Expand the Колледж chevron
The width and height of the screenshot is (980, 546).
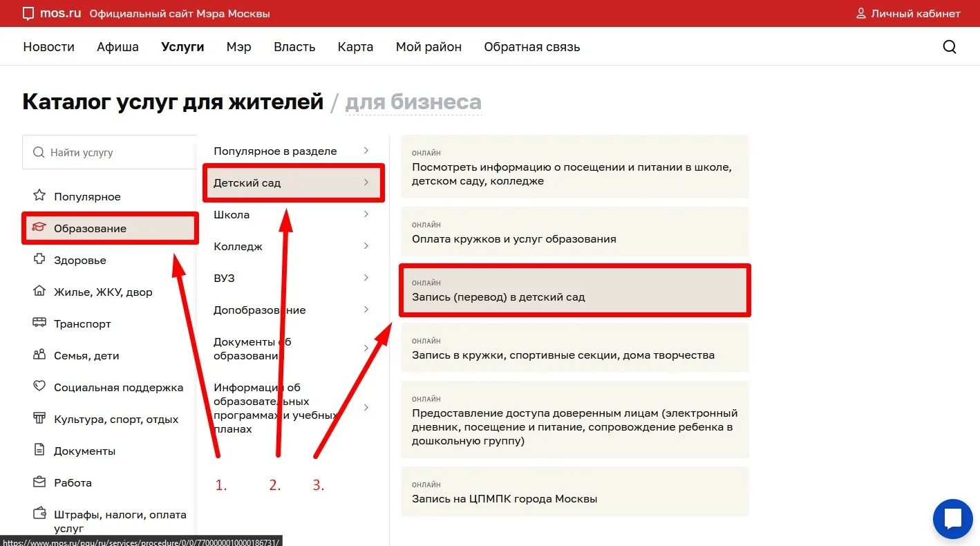[x=366, y=246]
